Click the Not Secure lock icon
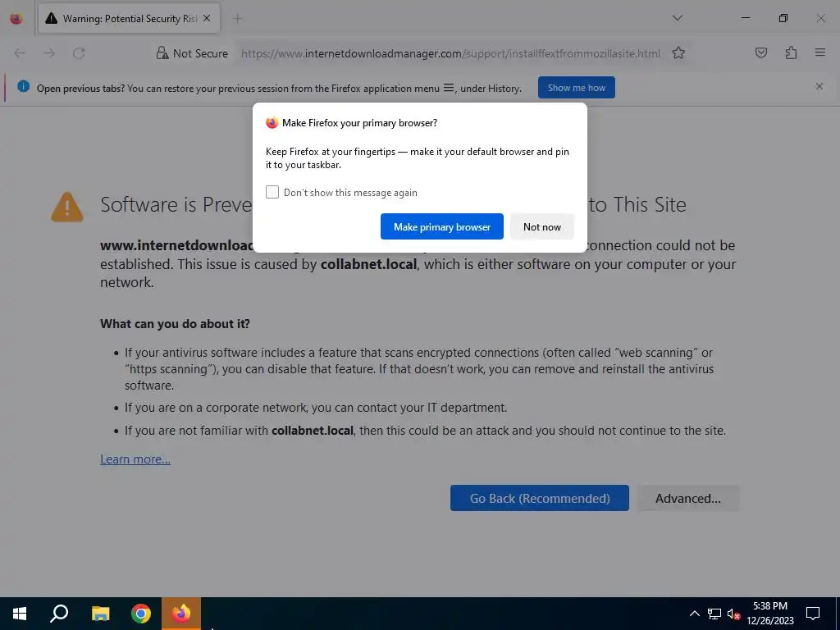The width and height of the screenshot is (840, 630). 162,52
